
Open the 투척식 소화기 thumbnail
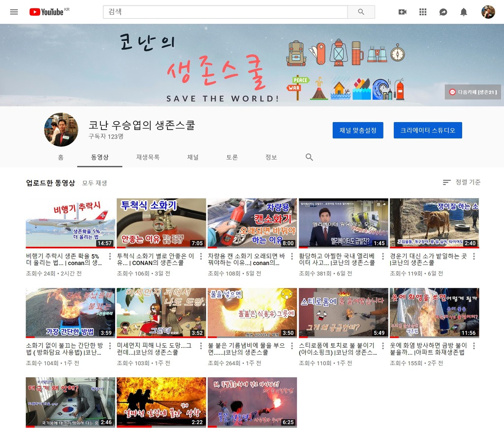click(x=161, y=223)
